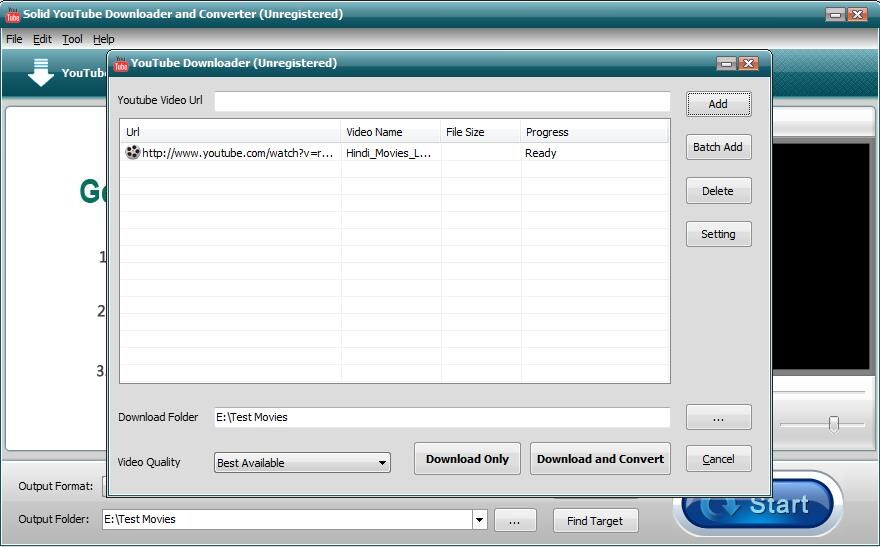Click the film reel icon in Url row
Screen dimensions: 880x547
pos(132,153)
